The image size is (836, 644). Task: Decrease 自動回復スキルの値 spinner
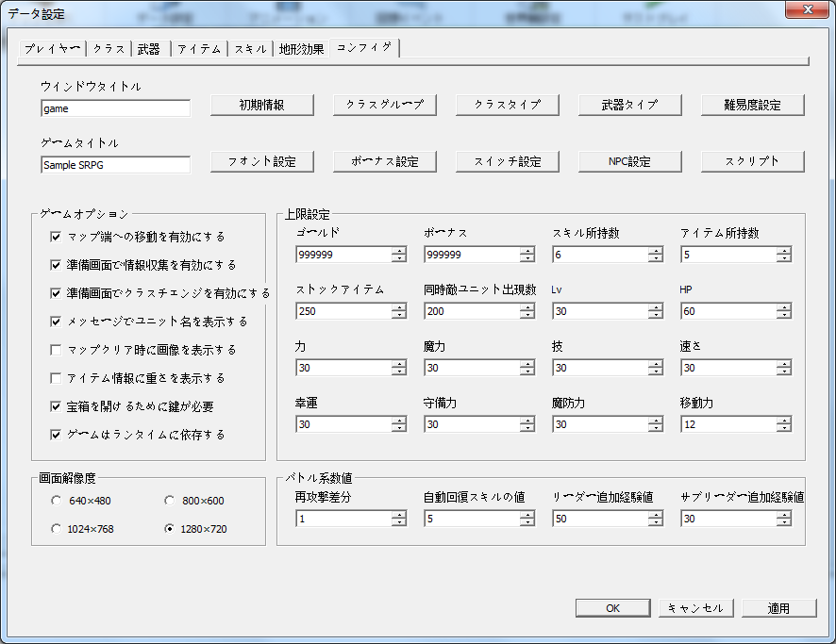(527, 522)
